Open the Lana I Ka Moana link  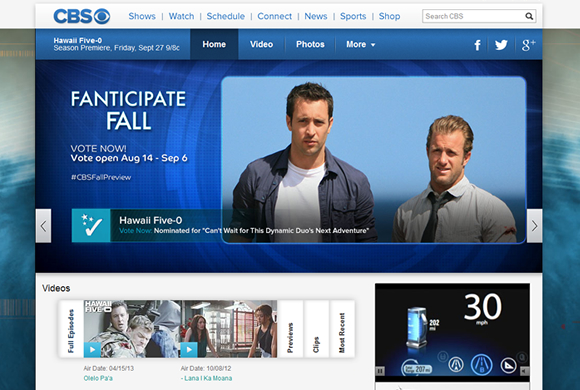[206, 378]
